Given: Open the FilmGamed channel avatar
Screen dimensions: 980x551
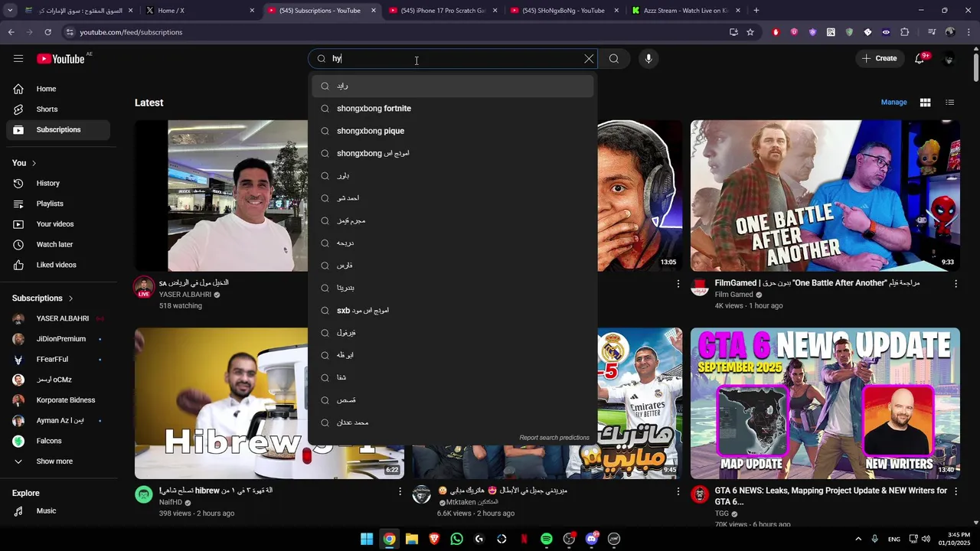Looking at the screenshot, I should 700,287.
